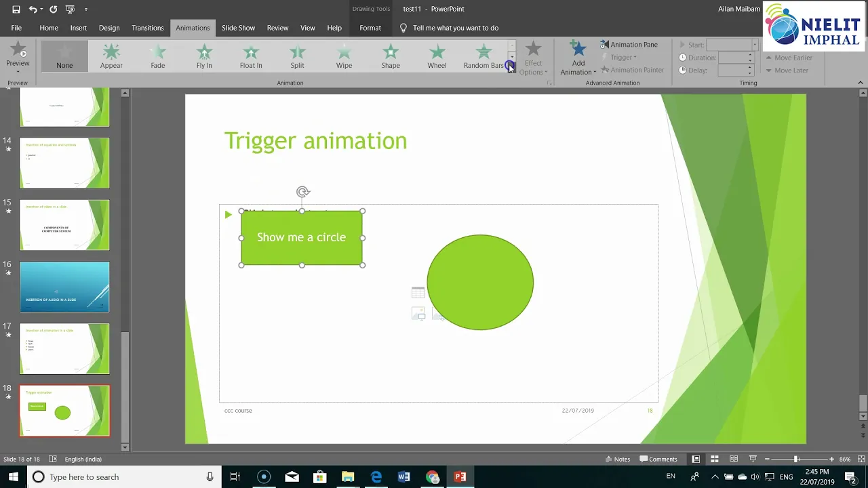This screenshot has width=868, height=488.
Task: Click the Windows Start button
Action: 14,477
